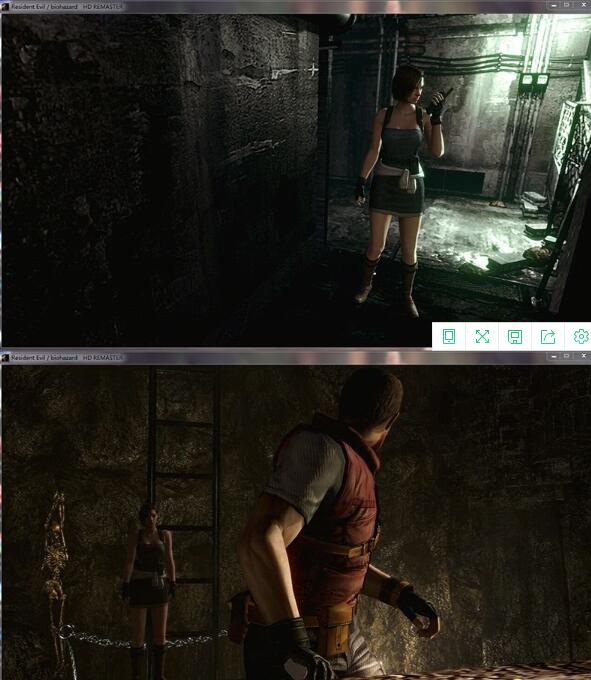Click the floppy-disk save icon

coord(515,337)
